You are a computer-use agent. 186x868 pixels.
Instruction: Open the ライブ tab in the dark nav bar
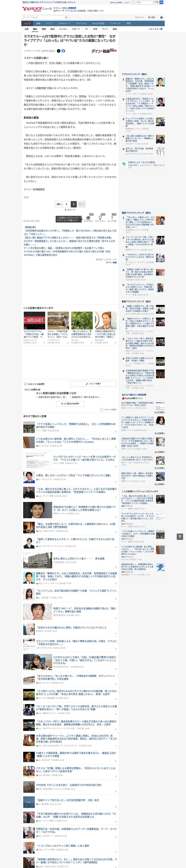49,24
